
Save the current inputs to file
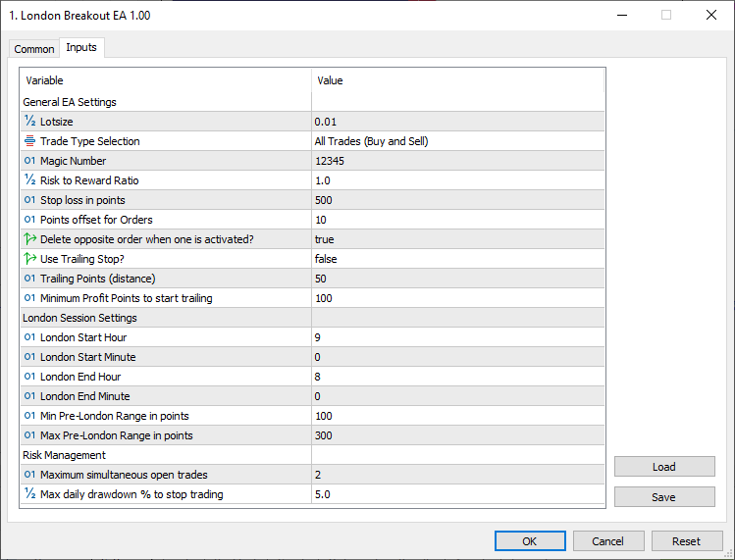(x=664, y=497)
